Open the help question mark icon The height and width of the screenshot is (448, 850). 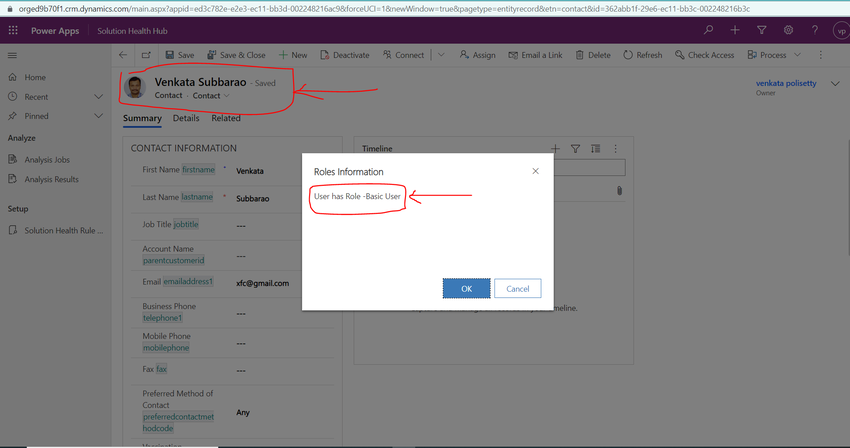(x=815, y=30)
